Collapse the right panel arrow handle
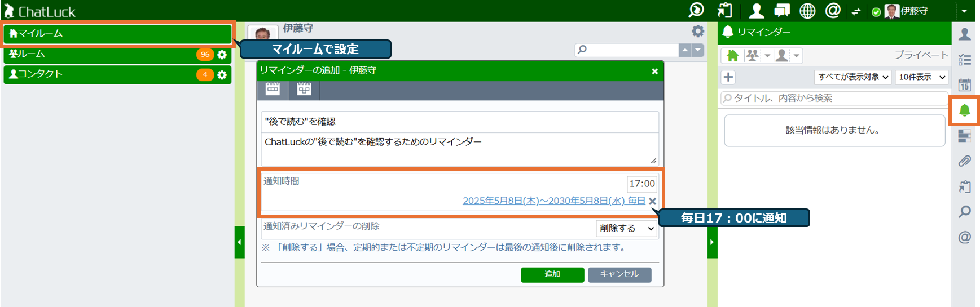Viewport: 980px width, 307px height. (x=712, y=242)
